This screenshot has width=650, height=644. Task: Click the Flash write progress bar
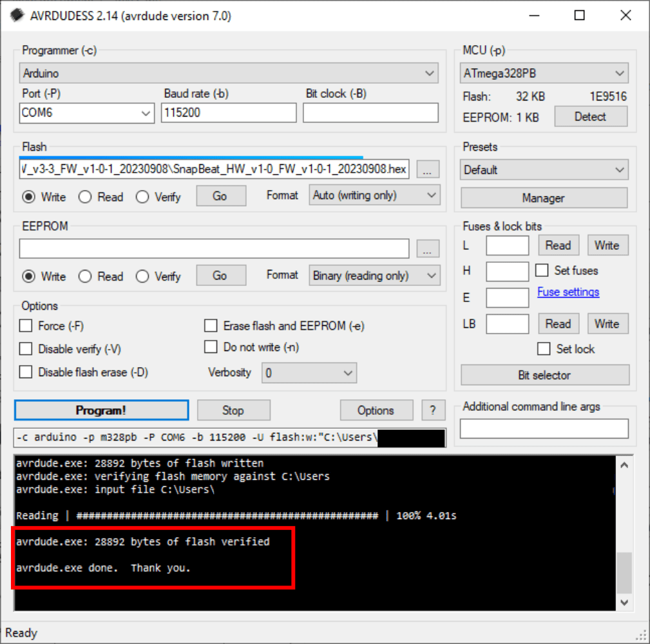191,158
